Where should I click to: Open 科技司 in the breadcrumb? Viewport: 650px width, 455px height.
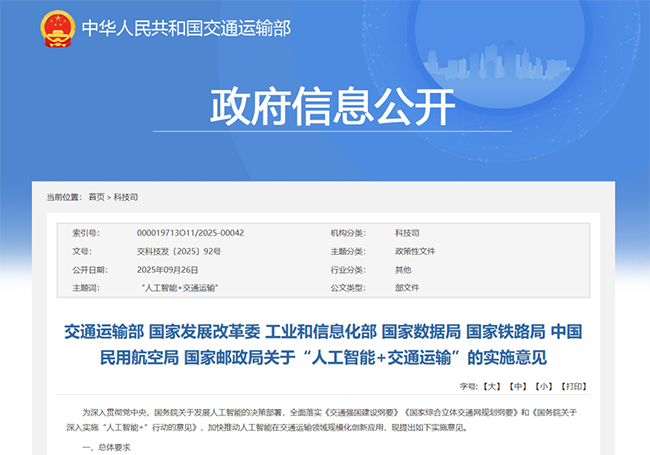point(126,197)
